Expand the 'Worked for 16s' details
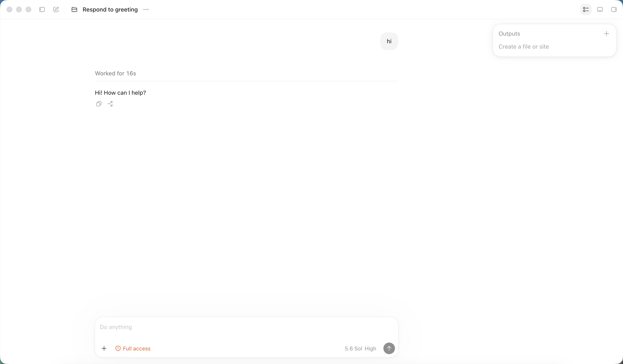Viewport: 623px width, 364px height. (115, 73)
